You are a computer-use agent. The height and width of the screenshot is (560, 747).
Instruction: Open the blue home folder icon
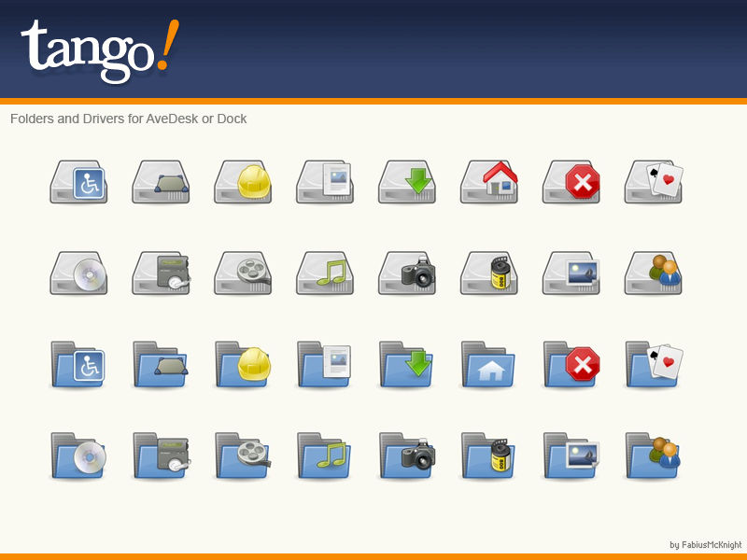point(488,364)
